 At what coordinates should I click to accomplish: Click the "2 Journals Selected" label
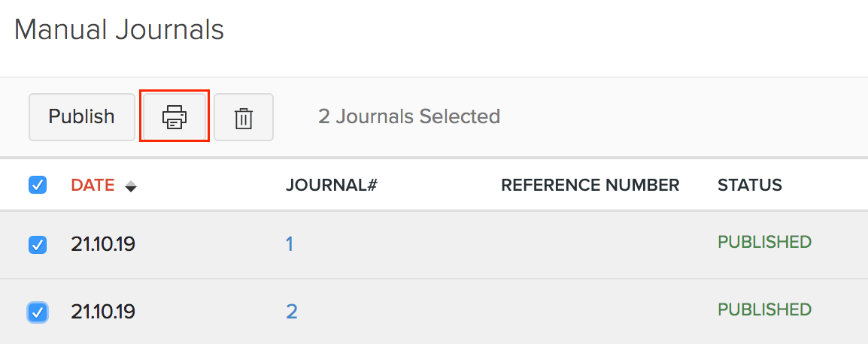tap(408, 116)
